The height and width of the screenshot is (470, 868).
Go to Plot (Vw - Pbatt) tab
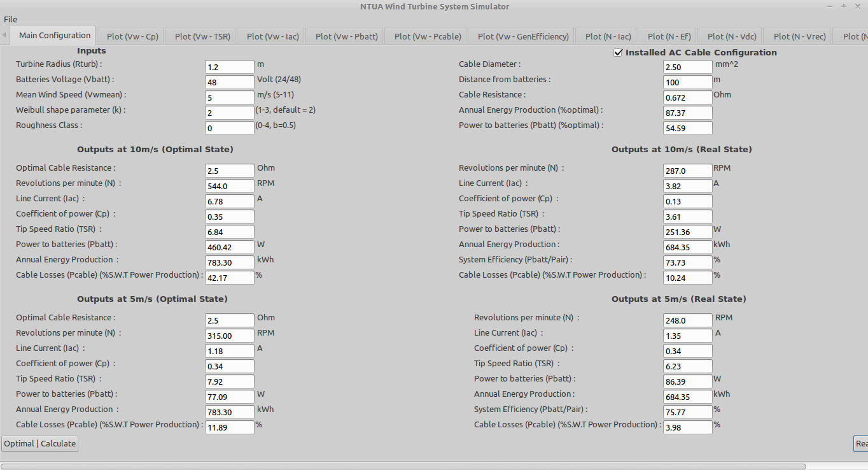346,36
